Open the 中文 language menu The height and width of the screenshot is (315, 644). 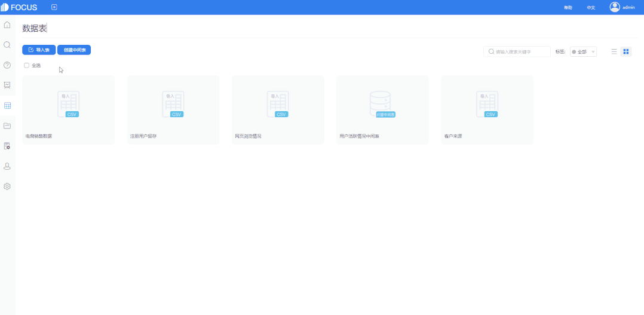(591, 7)
